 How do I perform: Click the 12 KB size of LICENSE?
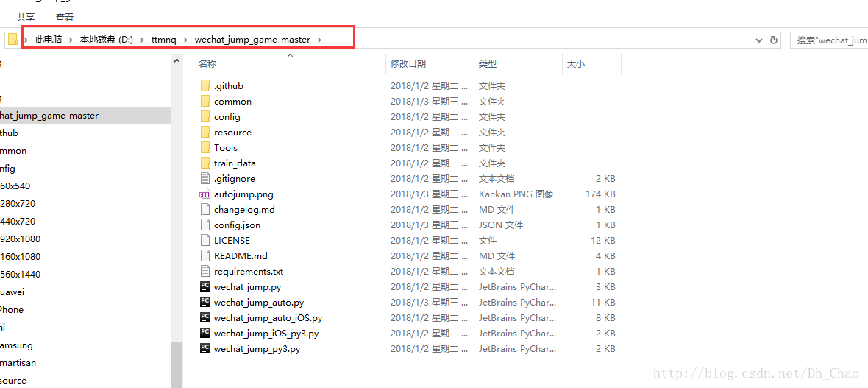(603, 241)
